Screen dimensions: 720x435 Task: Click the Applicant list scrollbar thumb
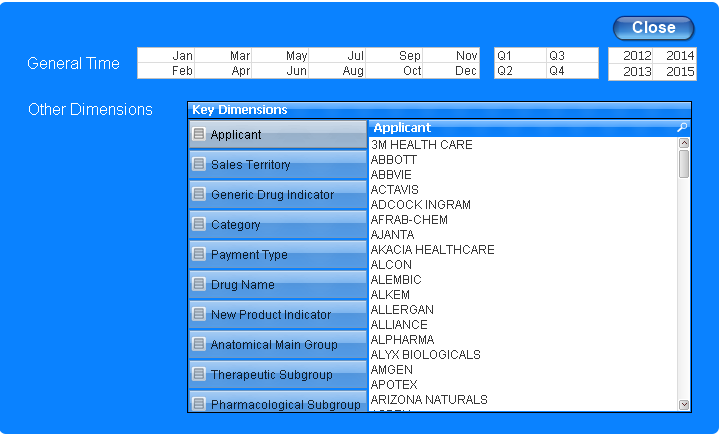click(x=684, y=164)
